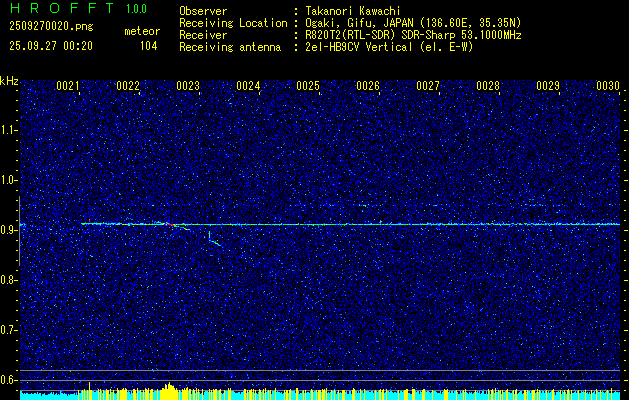This screenshot has height=400, width=629.
Task: Click the R820T2(RTL-SDR) SDR-Sharp 53.1000MHz text
Action: click(414, 35)
